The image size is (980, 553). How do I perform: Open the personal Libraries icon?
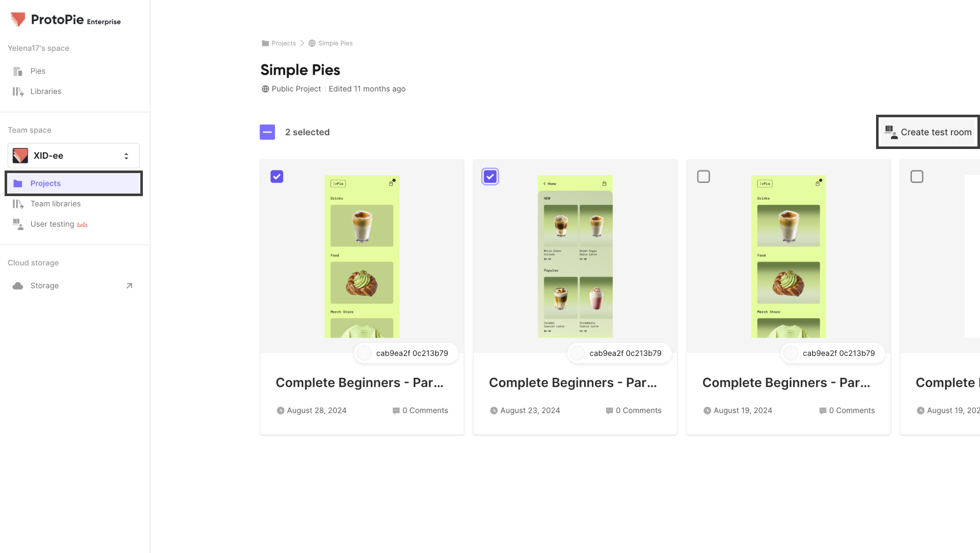click(x=18, y=92)
